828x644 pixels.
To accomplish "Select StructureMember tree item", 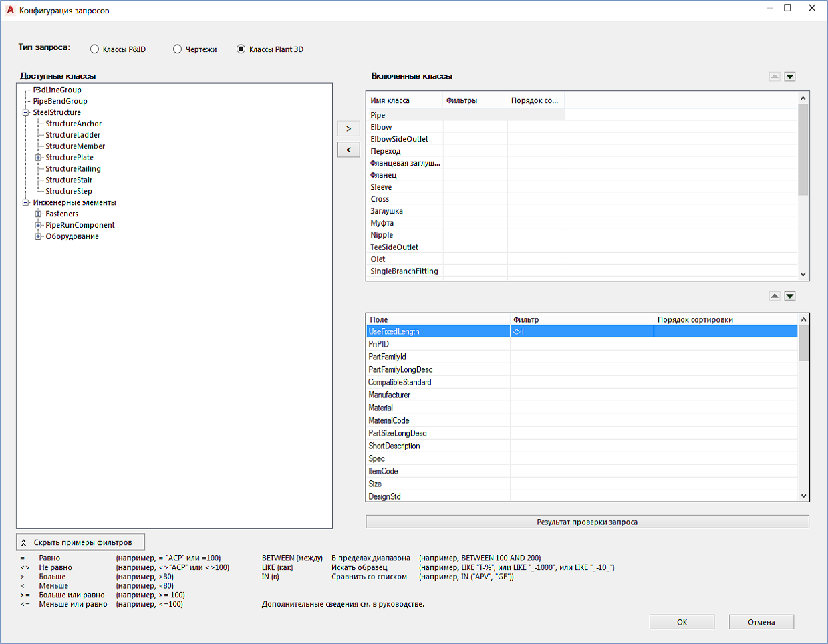I will point(75,146).
